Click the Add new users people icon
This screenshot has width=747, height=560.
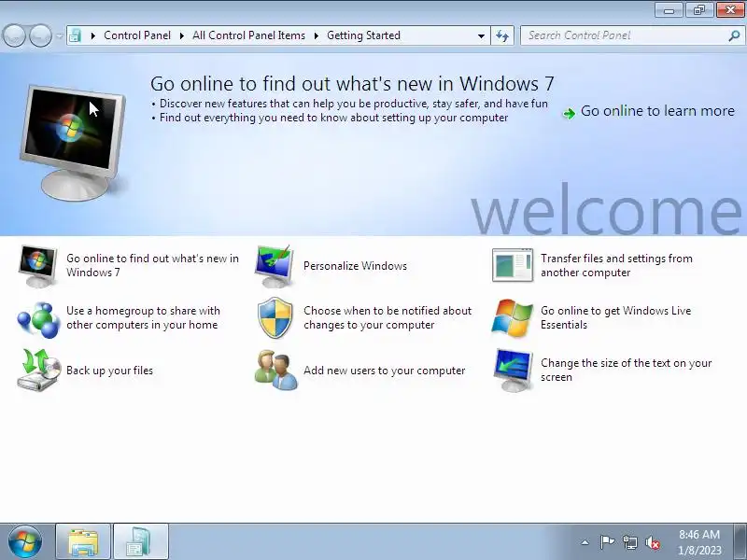point(275,370)
